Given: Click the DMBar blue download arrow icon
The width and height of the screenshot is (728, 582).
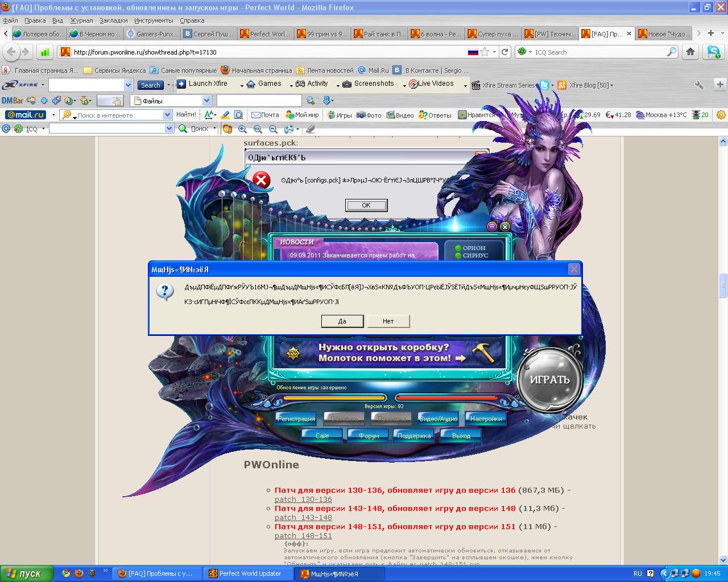Looking at the screenshot, I should click(326, 101).
